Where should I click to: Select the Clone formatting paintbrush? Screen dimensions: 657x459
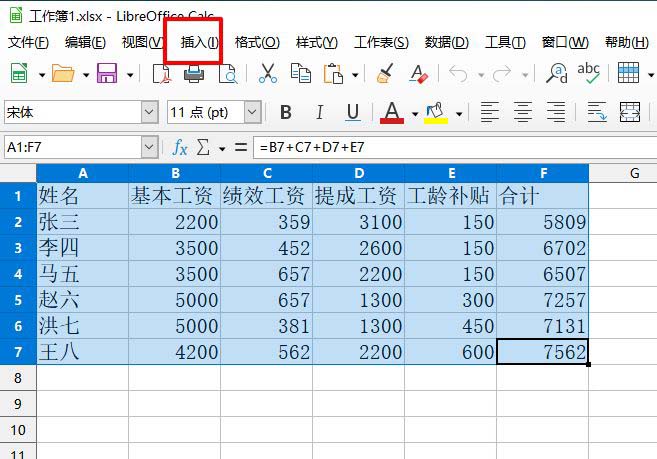[385, 73]
